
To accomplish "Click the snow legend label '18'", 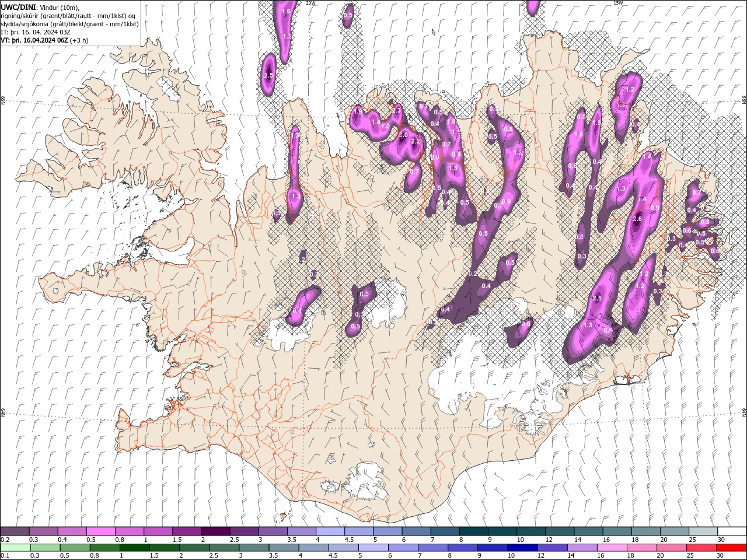I will point(636,540).
